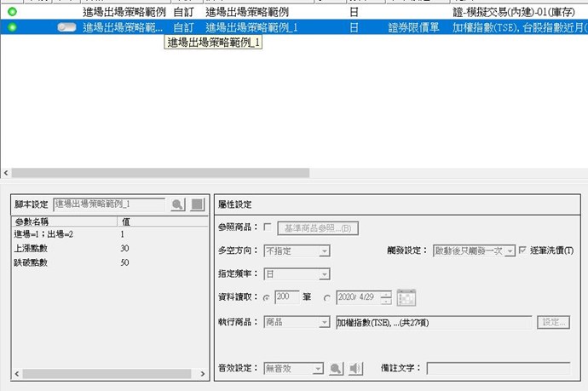The width and height of the screenshot is (588, 391).
Task: Click the script search magnifier icon
Action: (x=176, y=204)
